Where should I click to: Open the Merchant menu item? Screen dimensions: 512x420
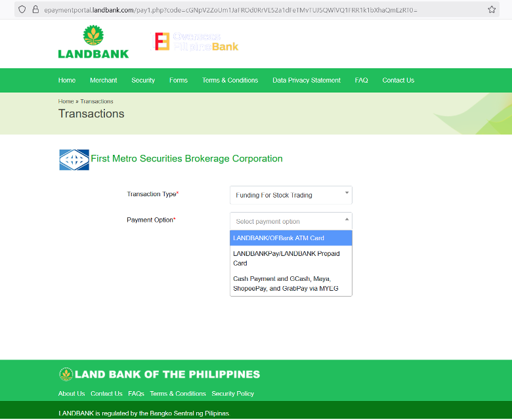pos(104,80)
